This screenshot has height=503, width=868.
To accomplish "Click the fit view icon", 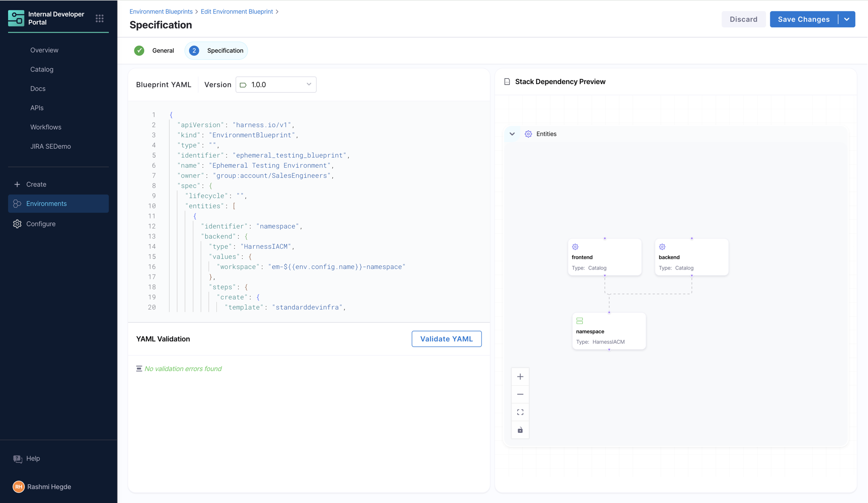I will point(520,412).
